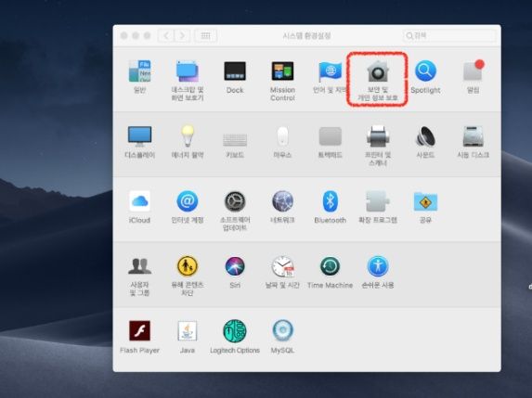Click the forward navigation arrow

tap(182, 35)
